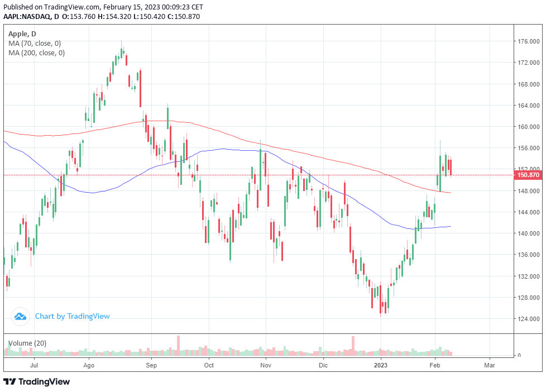The width and height of the screenshot is (546, 392).
Task: Click the red 150.870 current price label
Action: click(528, 175)
